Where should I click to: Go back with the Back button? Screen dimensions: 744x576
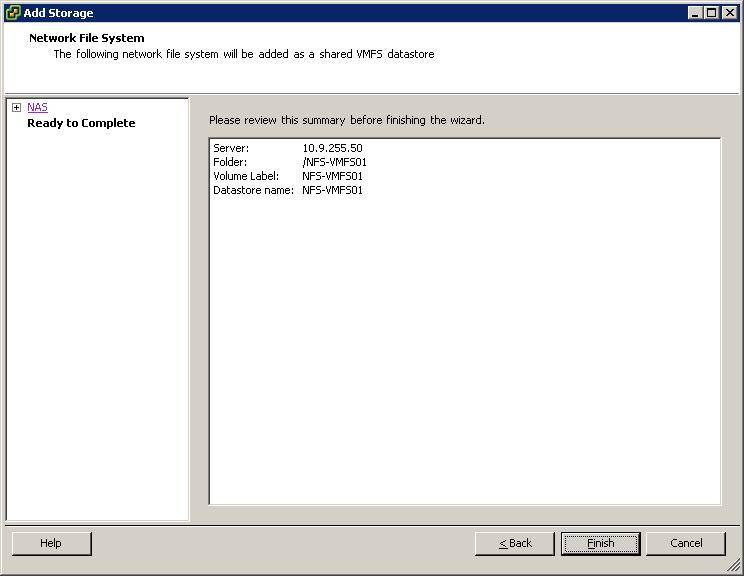click(515, 543)
